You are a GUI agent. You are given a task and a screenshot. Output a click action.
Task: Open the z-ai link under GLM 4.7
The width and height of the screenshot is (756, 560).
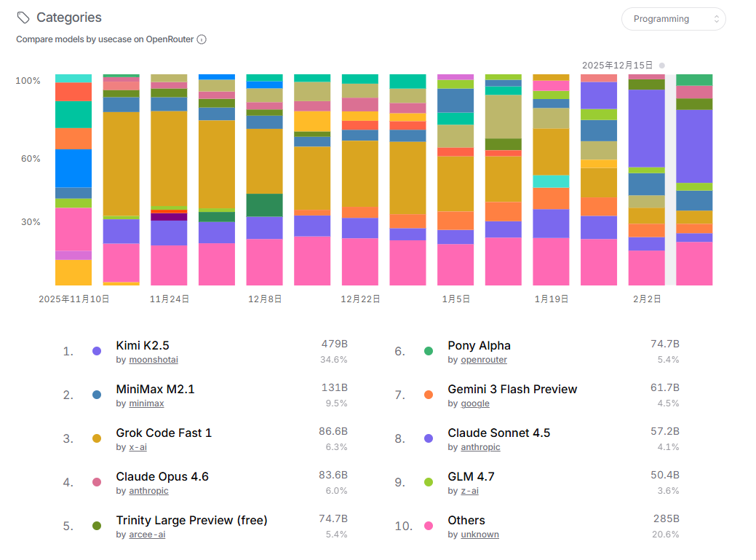pos(469,491)
